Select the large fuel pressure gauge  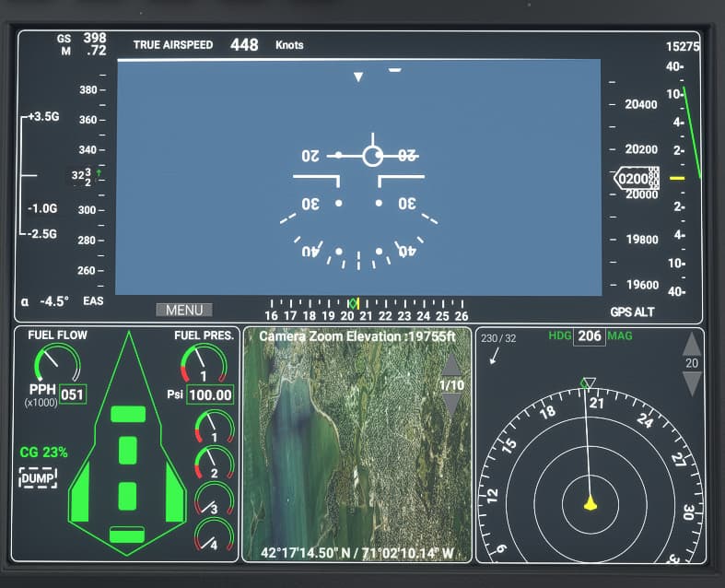pyautogui.click(x=203, y=363)
